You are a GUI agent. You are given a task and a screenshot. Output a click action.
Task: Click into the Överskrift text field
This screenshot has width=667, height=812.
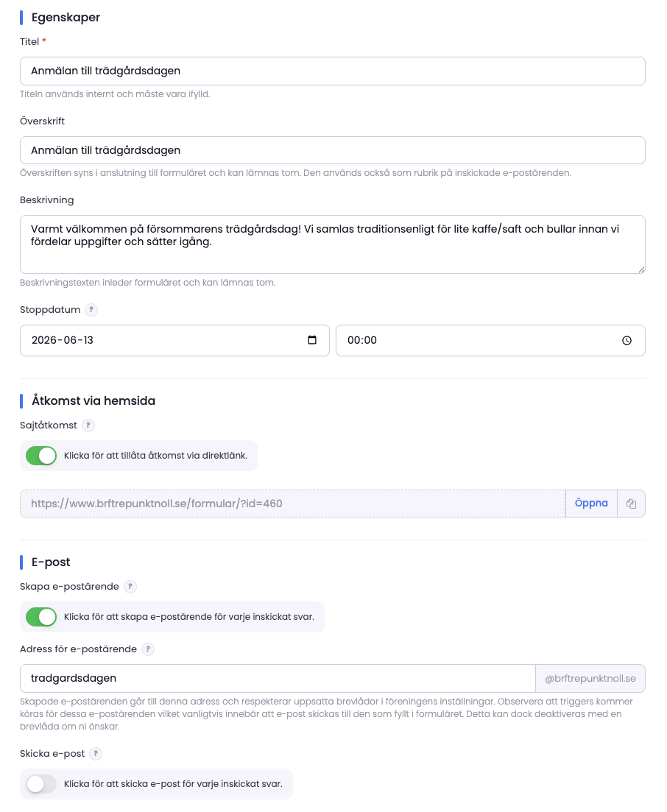pos(333,150)
